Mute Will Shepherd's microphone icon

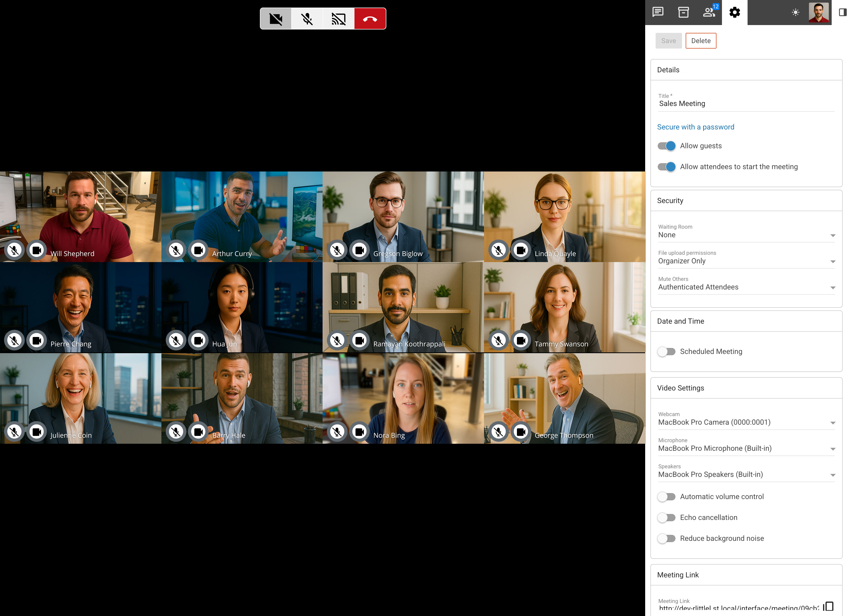click(x=14, y=250)
